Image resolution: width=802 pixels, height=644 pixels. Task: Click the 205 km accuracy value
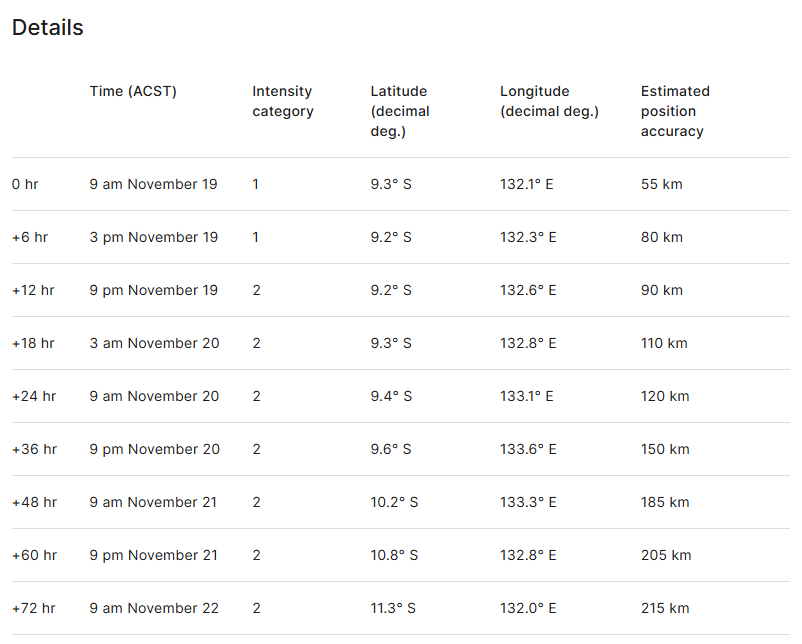(666, 555)
